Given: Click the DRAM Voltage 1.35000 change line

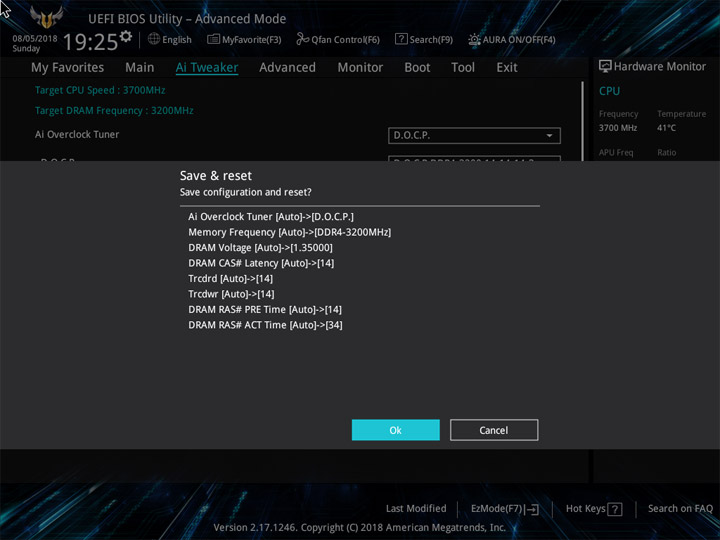Looking at the screenshot, I should [x=260, y=248].
